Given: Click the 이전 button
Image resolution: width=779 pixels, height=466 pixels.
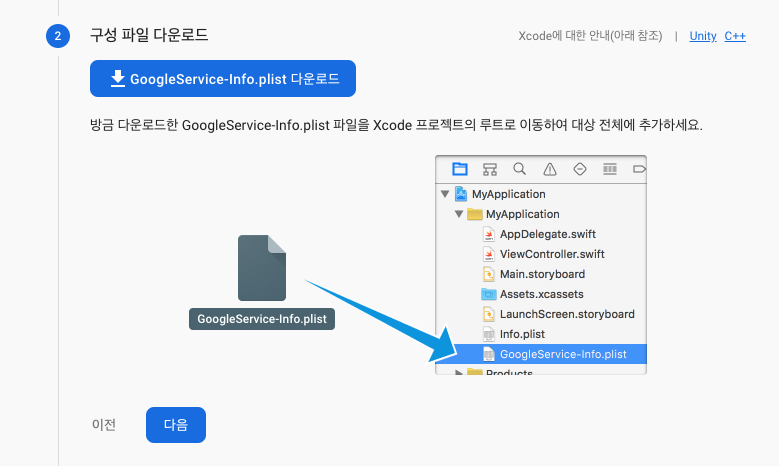Looking at the screenshot, I should [x=104, y=425].
